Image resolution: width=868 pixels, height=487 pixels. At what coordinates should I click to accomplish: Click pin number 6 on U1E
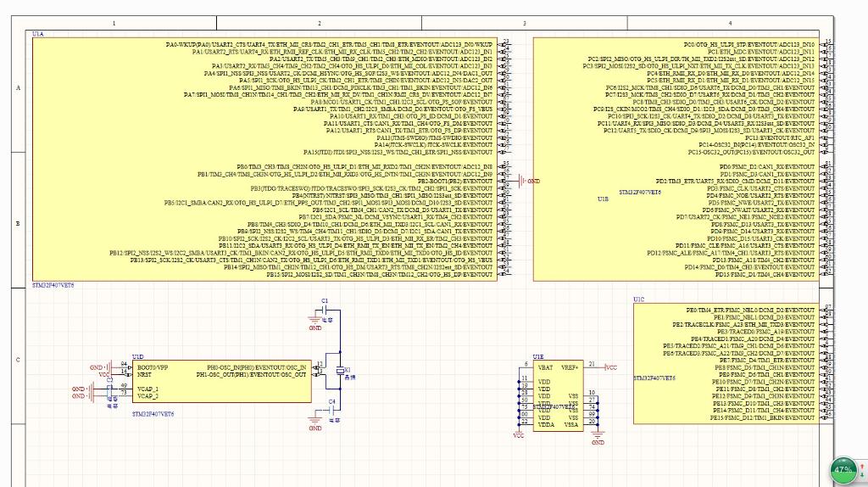point(526,364)
